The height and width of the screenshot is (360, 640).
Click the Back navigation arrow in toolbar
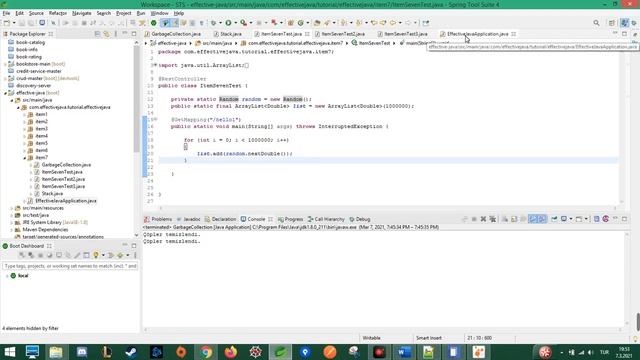393,23
